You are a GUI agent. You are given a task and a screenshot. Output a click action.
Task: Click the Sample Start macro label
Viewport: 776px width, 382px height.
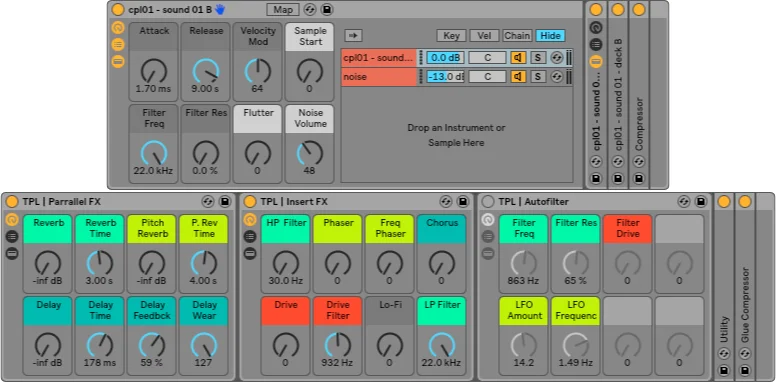(309, 36)
